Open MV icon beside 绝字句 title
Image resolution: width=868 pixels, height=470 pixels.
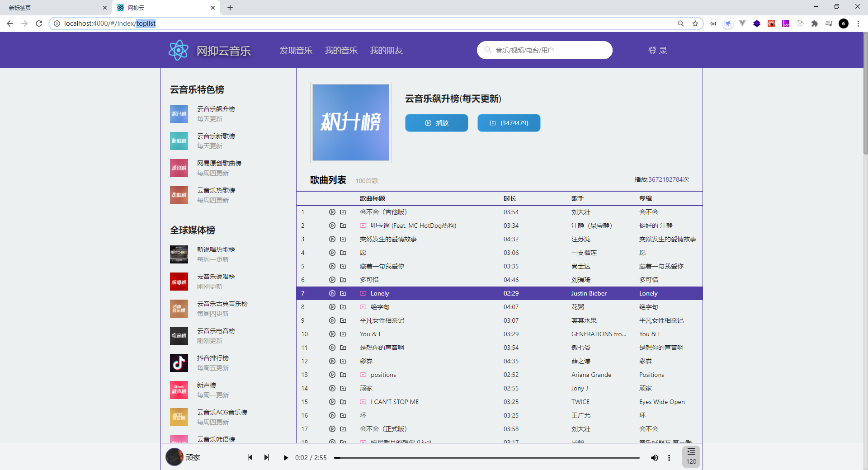(x=363, y=307)
